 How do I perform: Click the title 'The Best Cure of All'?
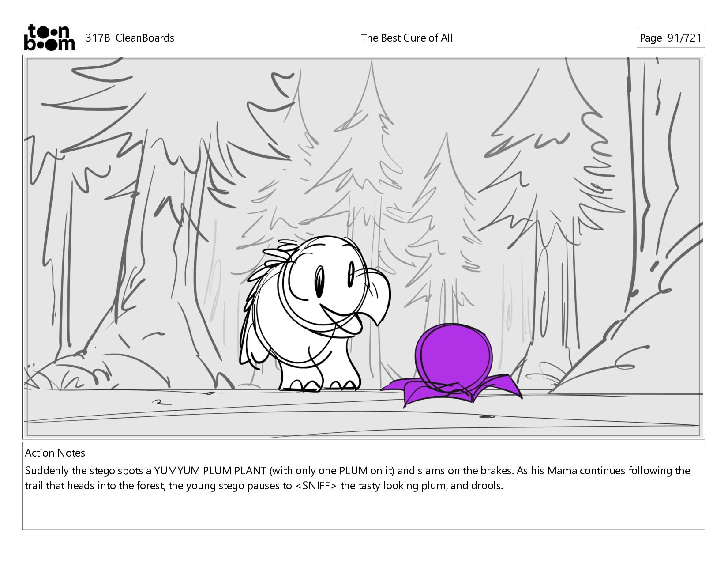coord(407,38)
